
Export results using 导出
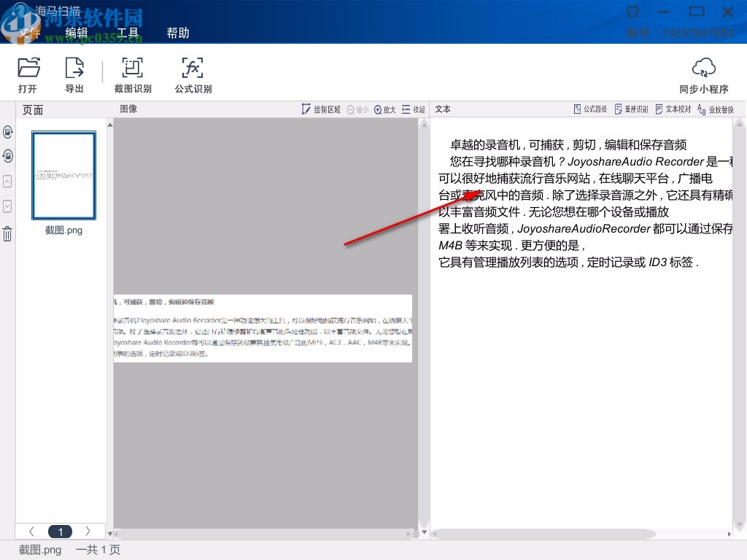click(74, 73)
